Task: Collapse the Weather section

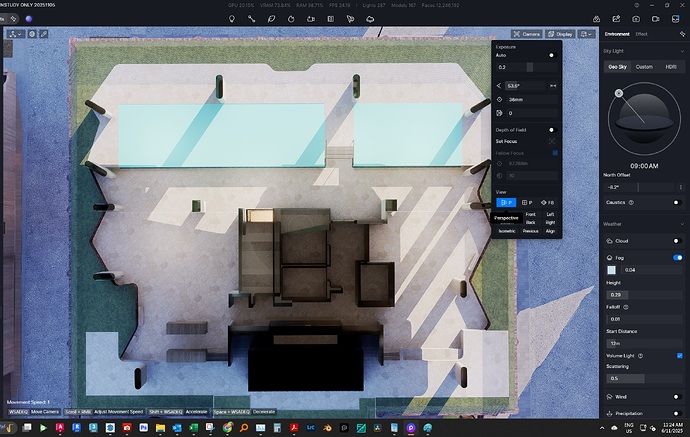Action: (680, 224)
